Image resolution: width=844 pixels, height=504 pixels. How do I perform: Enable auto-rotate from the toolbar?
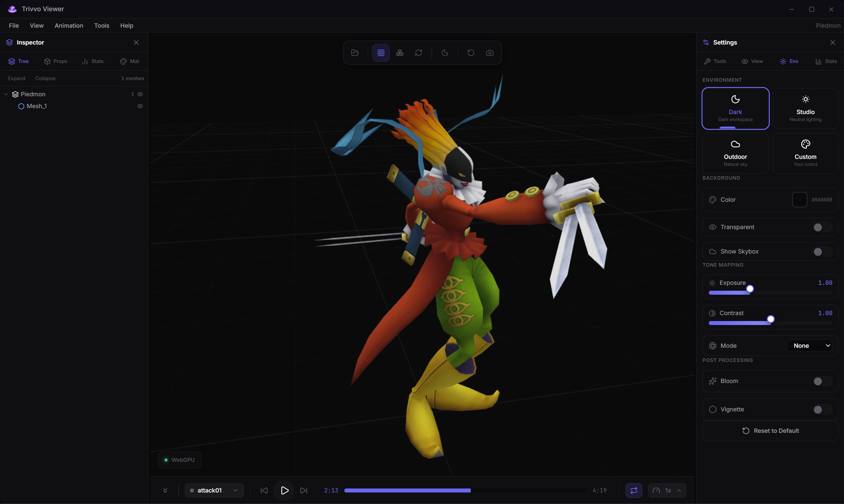(x=418, y=53)
